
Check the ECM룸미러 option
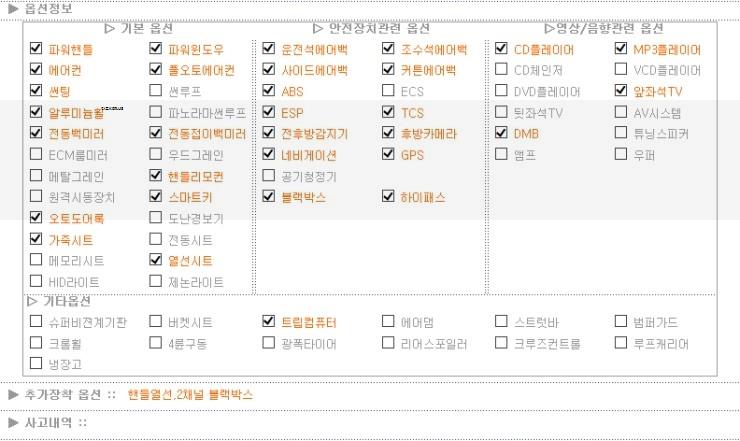37,155
